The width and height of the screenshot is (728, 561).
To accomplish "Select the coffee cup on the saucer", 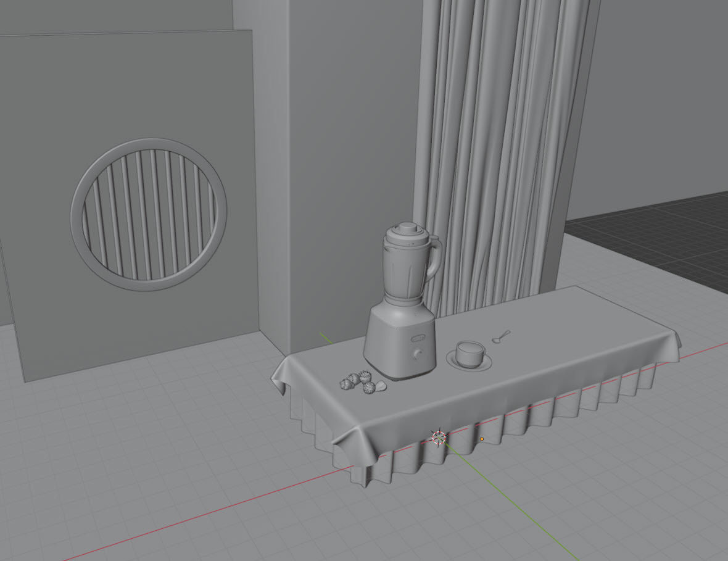I will [x=470, y=354].
